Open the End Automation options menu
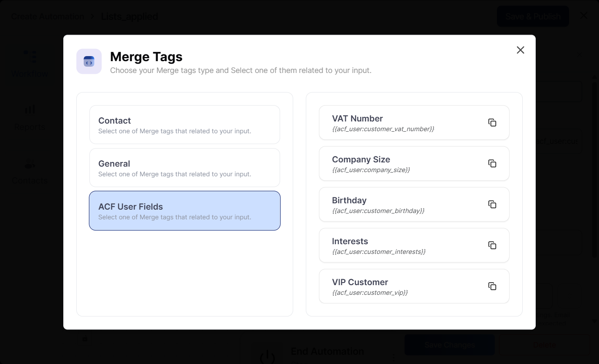Screen dimensions: 599x364 [393, 357]
